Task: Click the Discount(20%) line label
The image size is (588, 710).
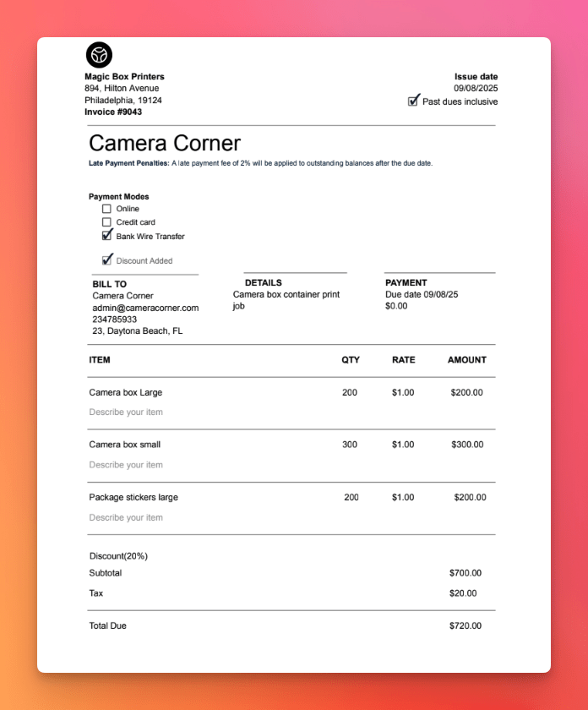Action: (118, 556)
